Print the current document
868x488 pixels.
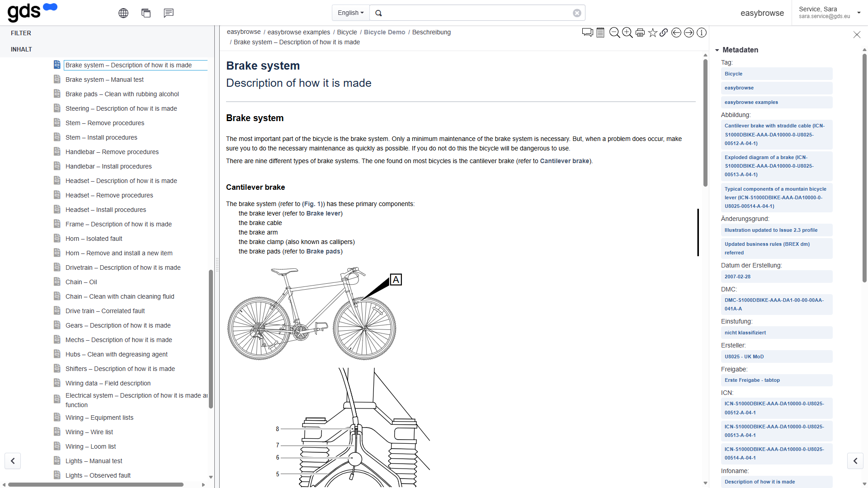(x=640, y=33)
